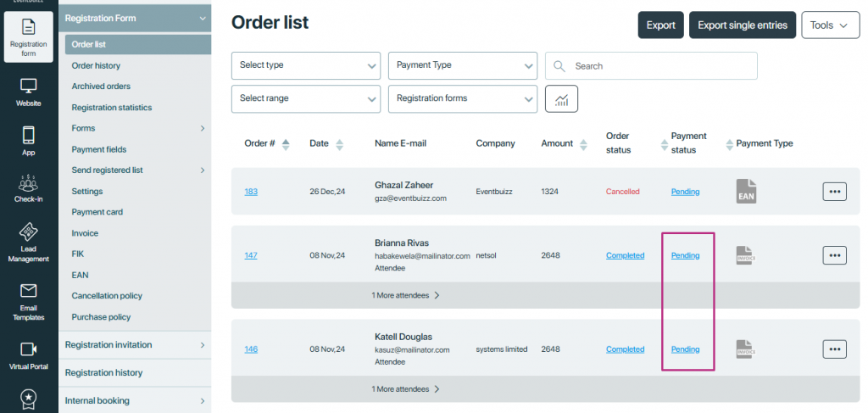Click Completed status for order 147
This screenshot has height=413, width=868.
pyautogui.click(x=625, y=255)
